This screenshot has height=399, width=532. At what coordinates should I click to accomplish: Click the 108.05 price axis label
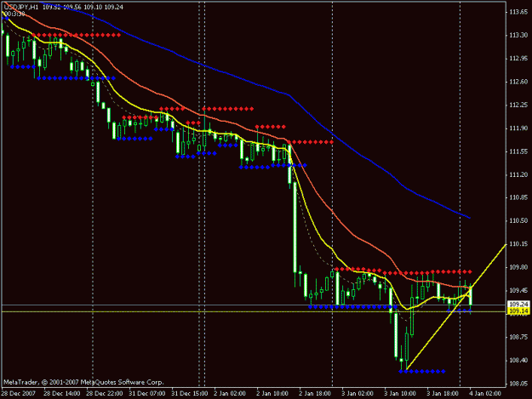(518, 384)
